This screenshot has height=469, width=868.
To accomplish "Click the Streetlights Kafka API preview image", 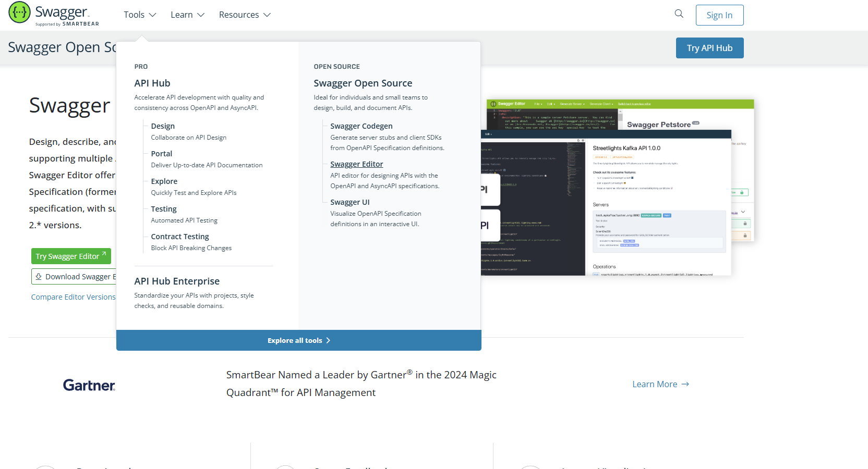I will tap(605, 203).
